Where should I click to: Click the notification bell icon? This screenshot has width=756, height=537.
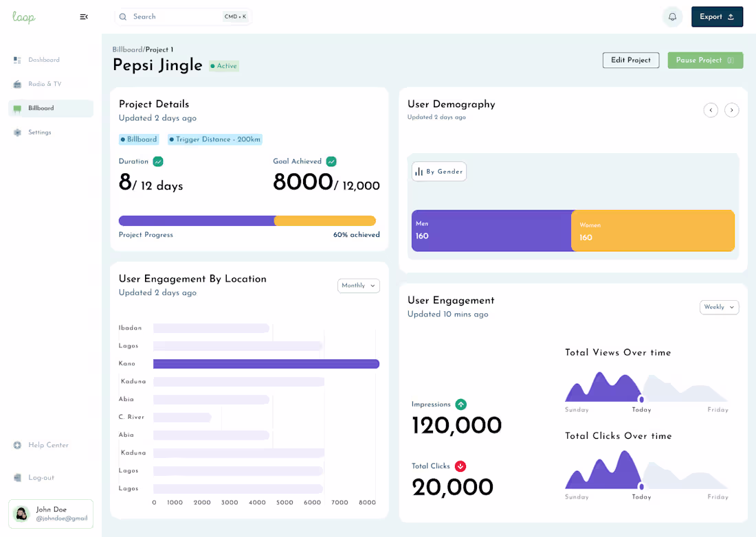point(672,16)
